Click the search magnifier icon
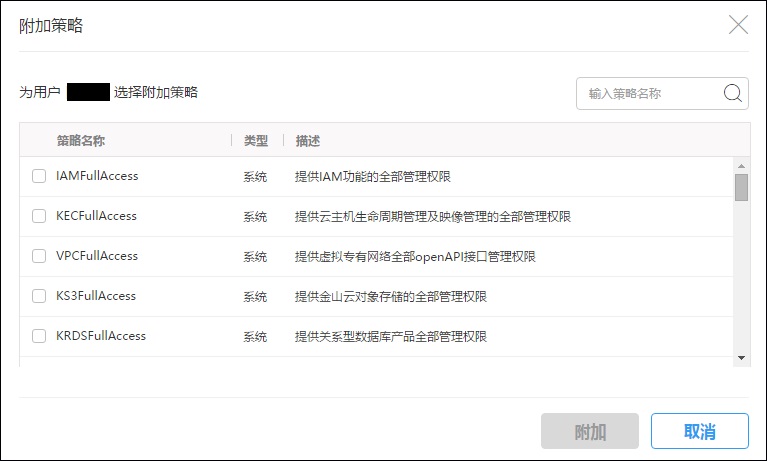The width and height of the screenshot is (767, 461). coord(733,94)
